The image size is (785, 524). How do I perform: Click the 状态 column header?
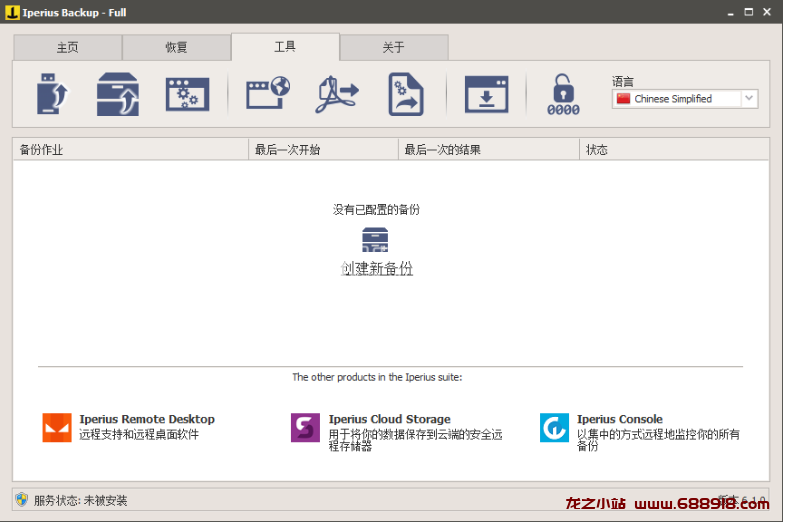pos(674,150)
